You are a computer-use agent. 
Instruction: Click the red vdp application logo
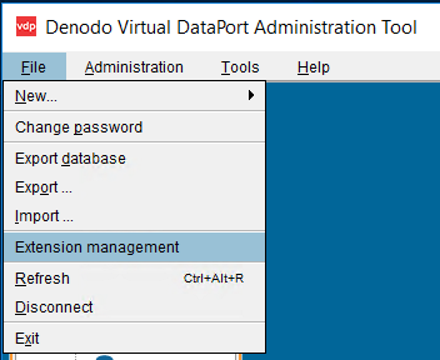click(26, 26)
